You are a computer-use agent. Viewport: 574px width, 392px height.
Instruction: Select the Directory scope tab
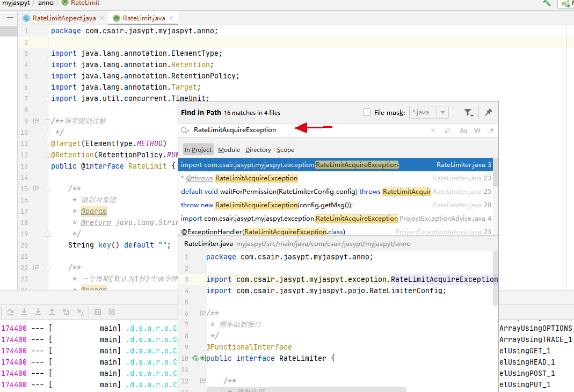pyautogui.click(x=258, y=150)
